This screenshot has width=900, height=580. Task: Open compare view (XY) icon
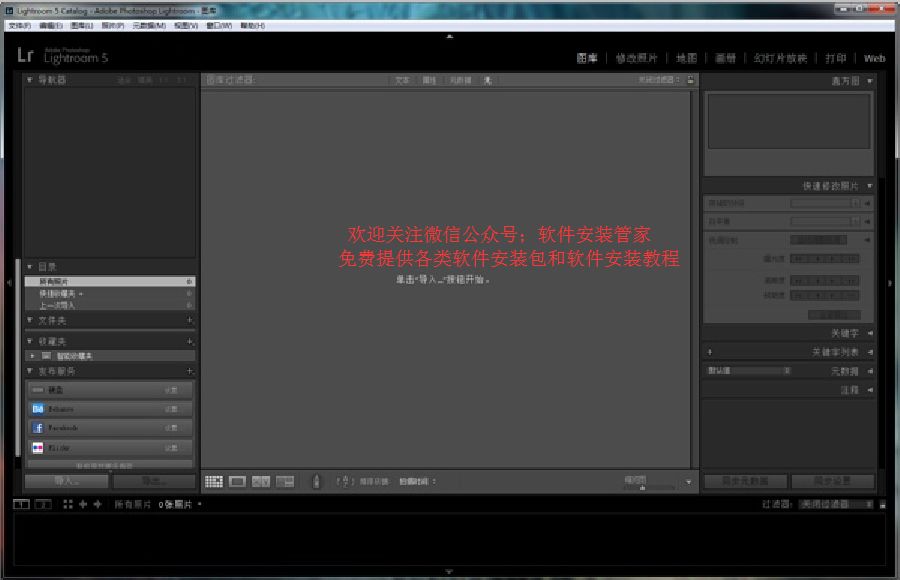[x=261, y=482]
